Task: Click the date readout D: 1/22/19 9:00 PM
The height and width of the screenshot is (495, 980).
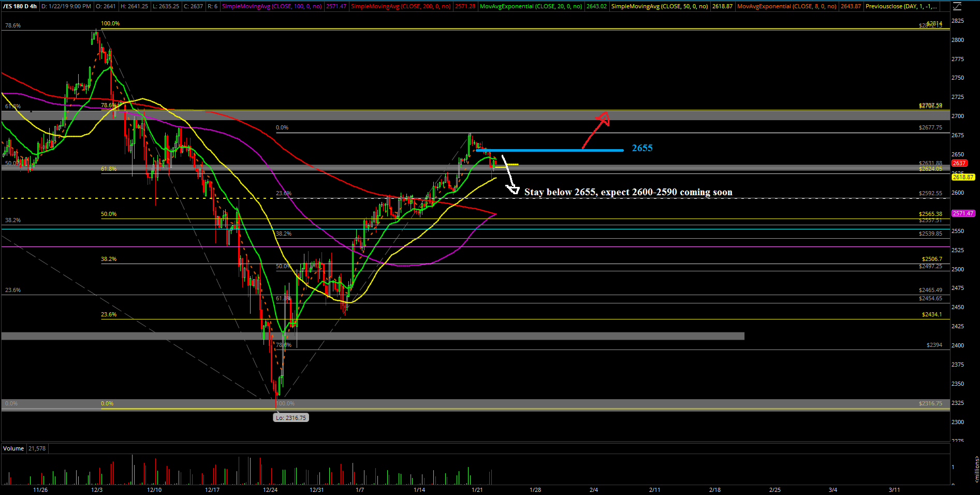Action: coord(66,6)
